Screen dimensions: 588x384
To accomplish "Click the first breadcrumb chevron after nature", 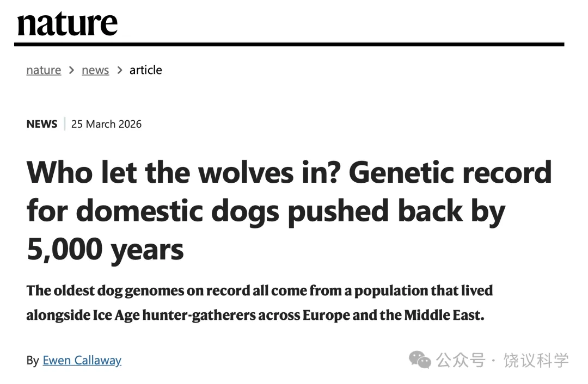I will click(71, 70).
